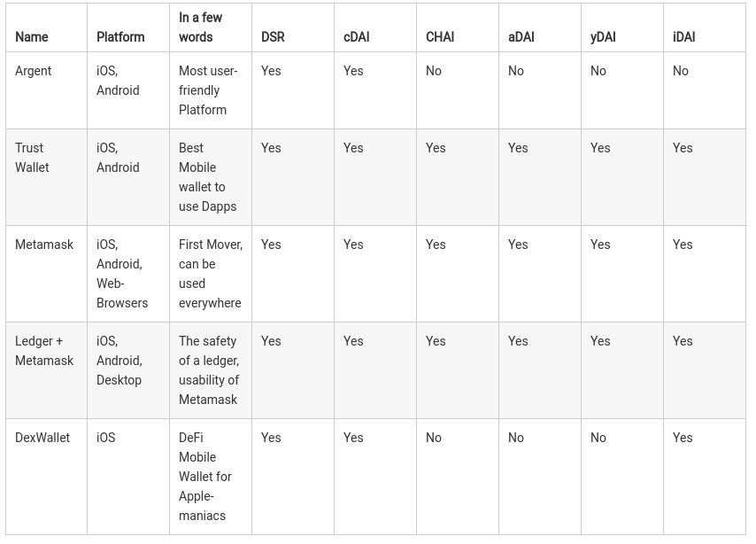This screenshot has height=544, width=756.
Task: Click the Trust Wallet name cell
Action: [x=32, y=158]
